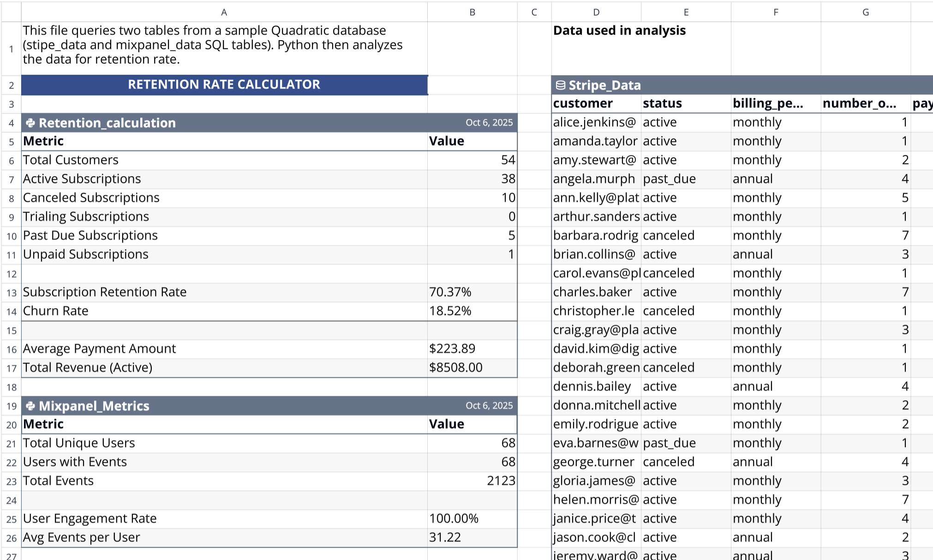Select column header A
The image size is (933, 560).
click(225, 12)
